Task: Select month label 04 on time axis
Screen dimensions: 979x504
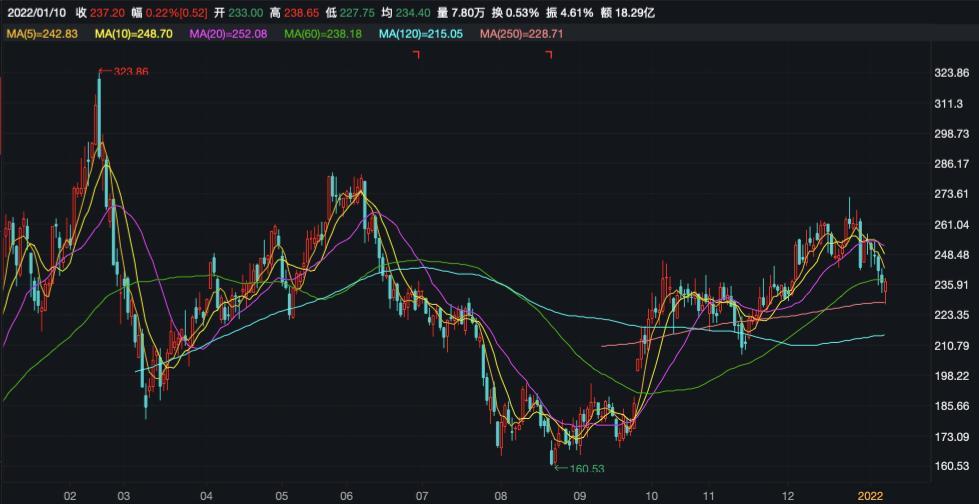Action: coord(206,496)
